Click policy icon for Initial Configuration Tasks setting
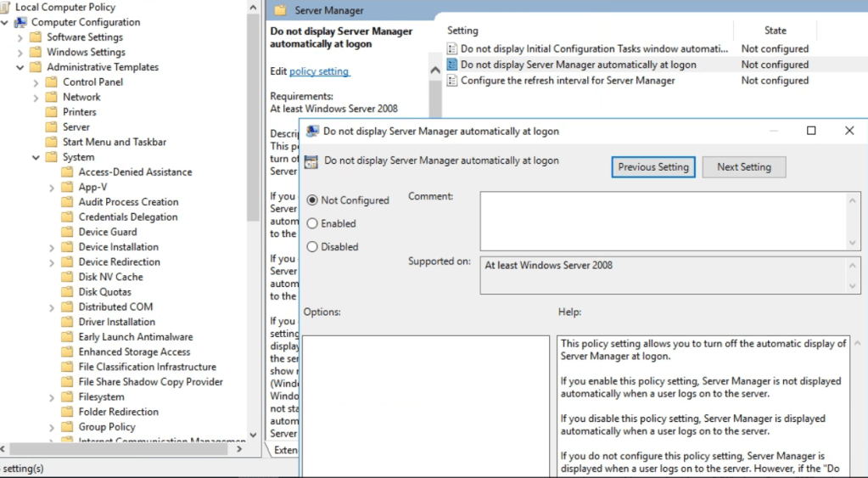Viewport: 868px width, 478px height. coord(452,49)
